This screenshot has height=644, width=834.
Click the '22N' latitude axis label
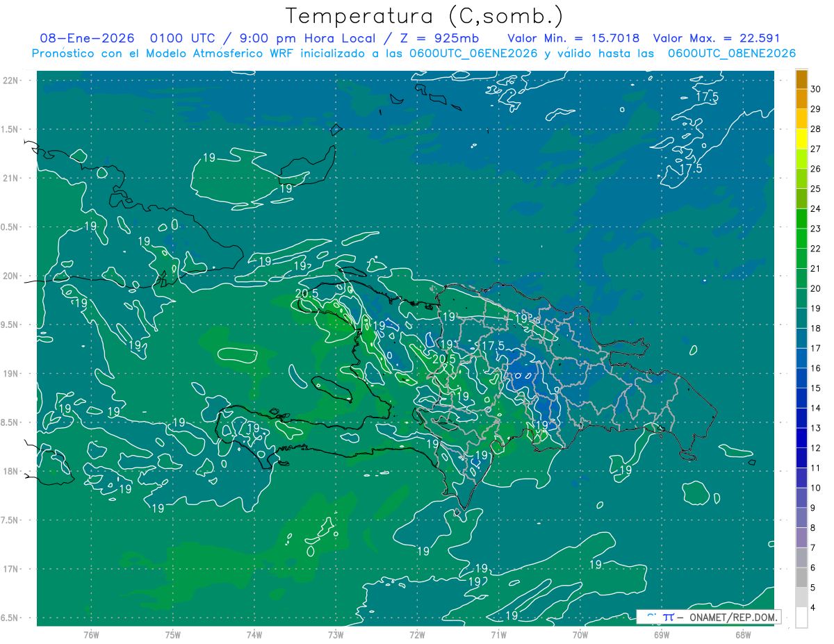[x=11, y=81]
